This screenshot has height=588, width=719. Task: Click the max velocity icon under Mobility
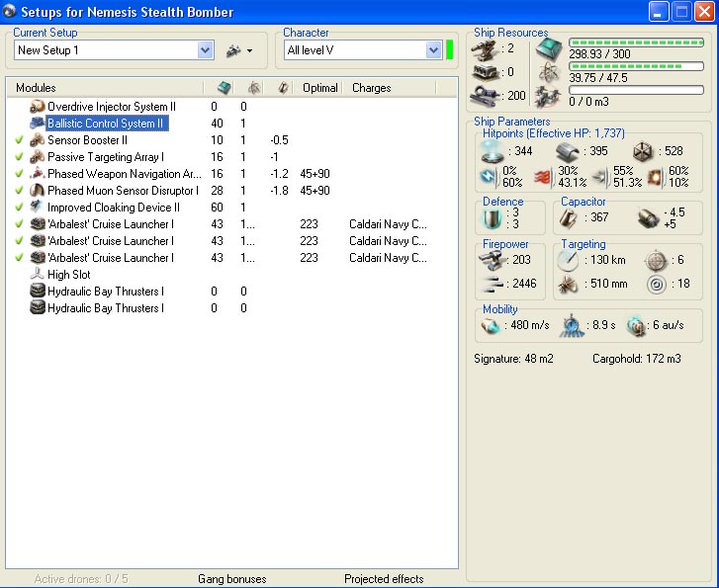(492, 326)
